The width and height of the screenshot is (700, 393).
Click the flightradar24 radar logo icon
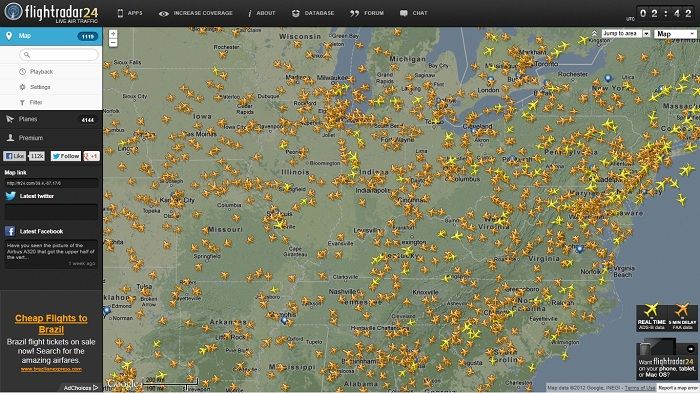(13, 12)
